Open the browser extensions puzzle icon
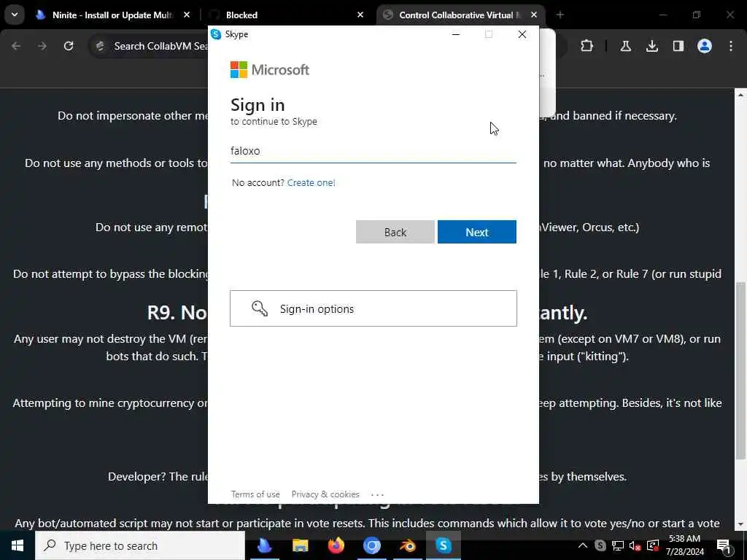 tap(587, 46)
